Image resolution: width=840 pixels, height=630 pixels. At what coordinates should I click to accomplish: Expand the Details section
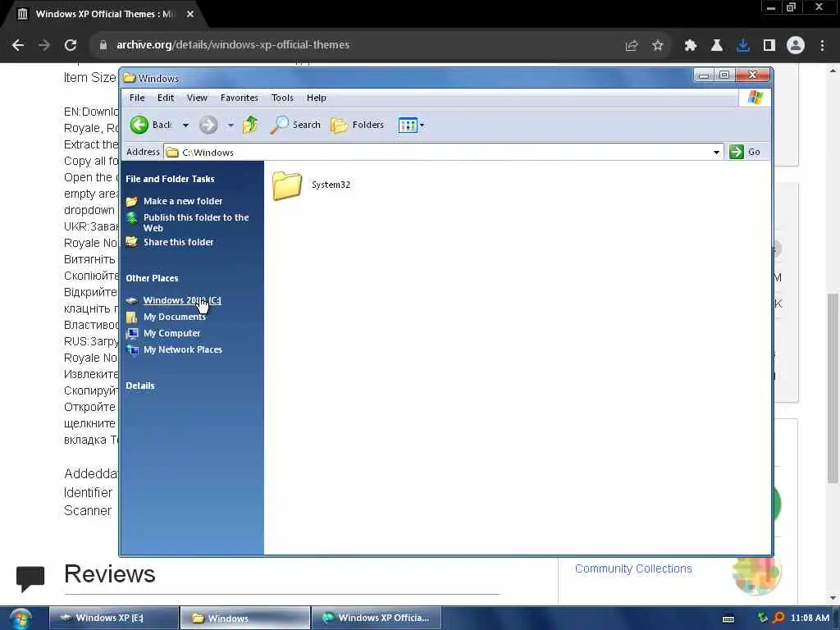click(x=139, y=386)
